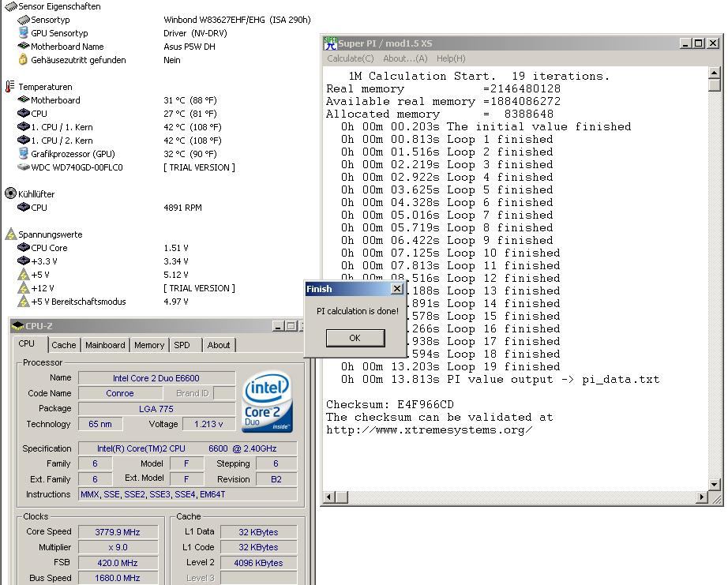The width and height of the screenshot is (728, 585).
Task: Click the 1. CPU / 2. Kern icon
Action: (x=23, y=140)
